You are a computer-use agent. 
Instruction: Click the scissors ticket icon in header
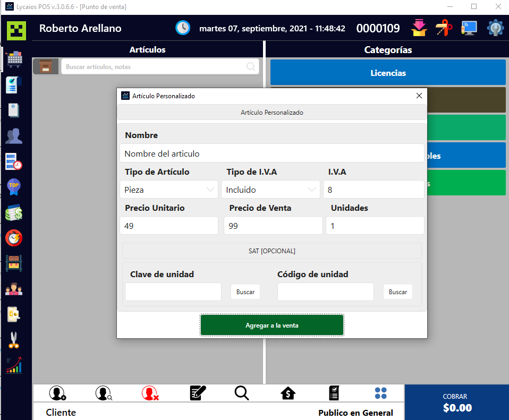point(444,28)
